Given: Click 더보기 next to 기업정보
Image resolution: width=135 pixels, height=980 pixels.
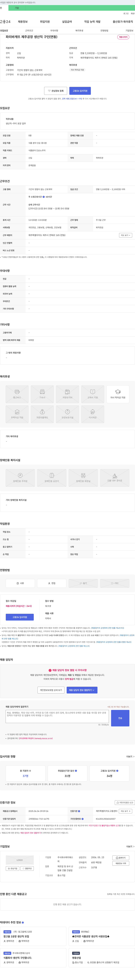Looking at the screenshot, I should point(130,847).
